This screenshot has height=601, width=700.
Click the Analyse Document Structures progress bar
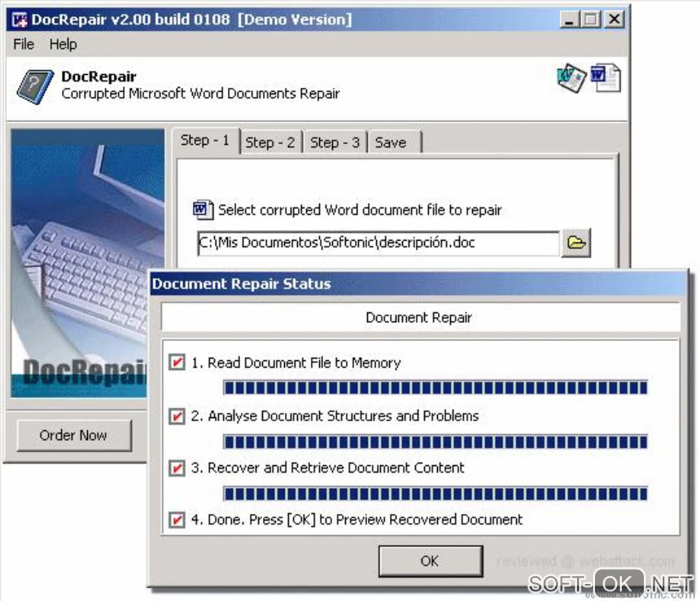point(435,442)
